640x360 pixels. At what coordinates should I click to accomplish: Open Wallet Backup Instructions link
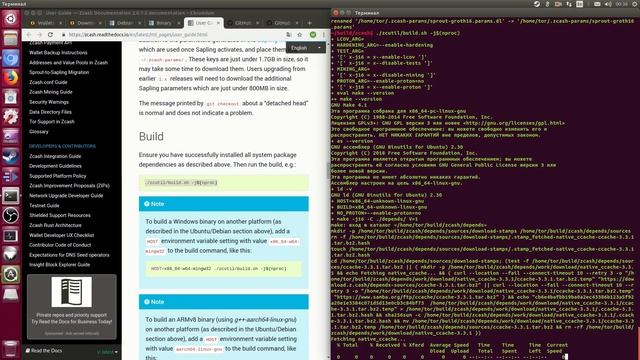click(58, 53)
